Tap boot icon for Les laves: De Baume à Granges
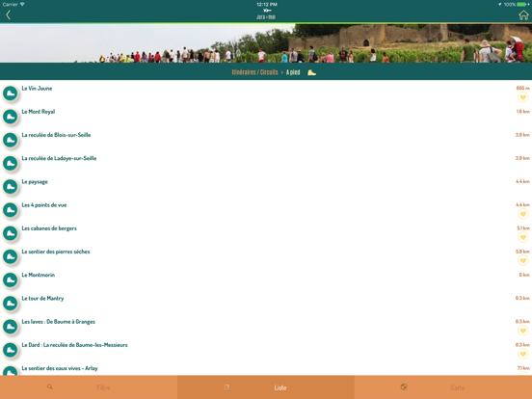 [x=11, y=327]
